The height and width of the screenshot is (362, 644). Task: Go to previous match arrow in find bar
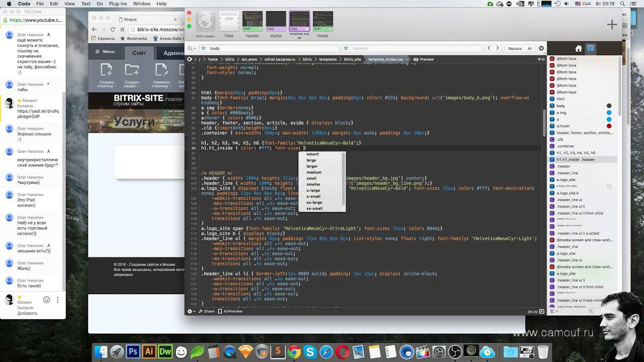coord(489,48)
